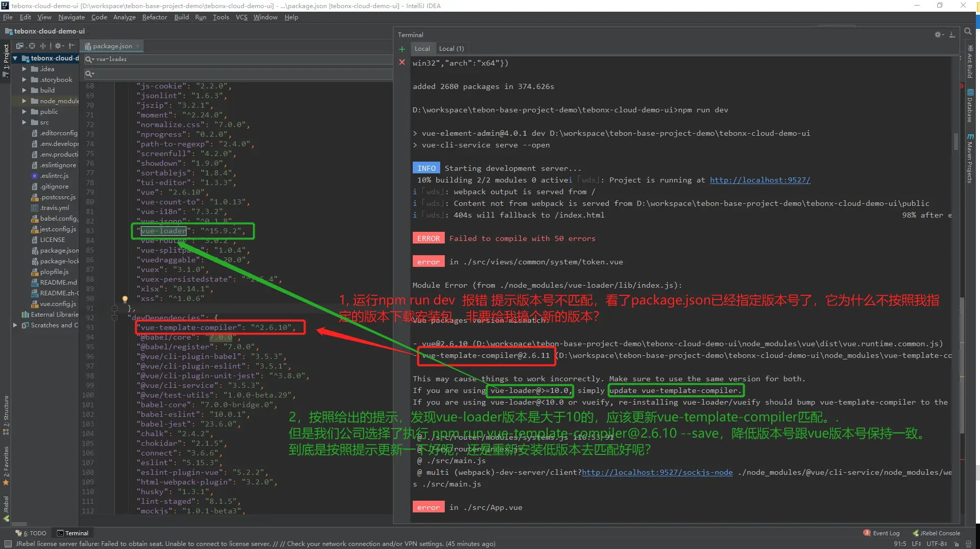Viewport: 980px width, 549px height.
Task: Click the search everywhere magnifier icon
Action: (968, 32)
